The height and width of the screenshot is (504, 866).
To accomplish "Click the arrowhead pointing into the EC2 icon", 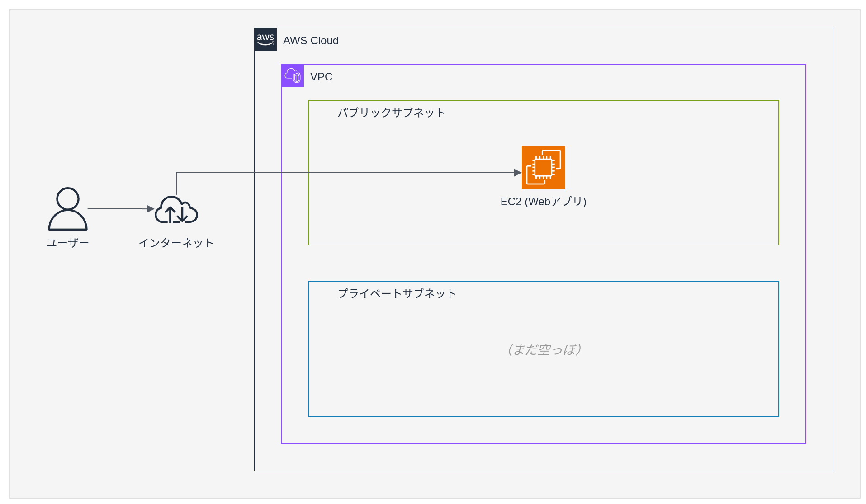I will (x=518, y=173).
